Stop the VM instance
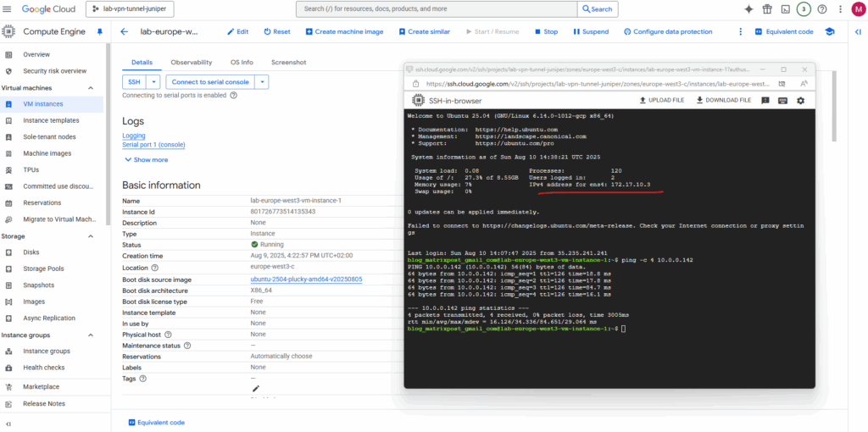The width and height of the screenshot is (868, 432). click(546, 31)
